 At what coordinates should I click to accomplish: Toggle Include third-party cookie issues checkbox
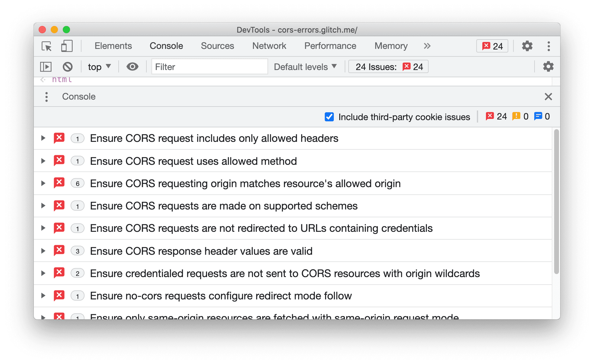pos(329,117)
